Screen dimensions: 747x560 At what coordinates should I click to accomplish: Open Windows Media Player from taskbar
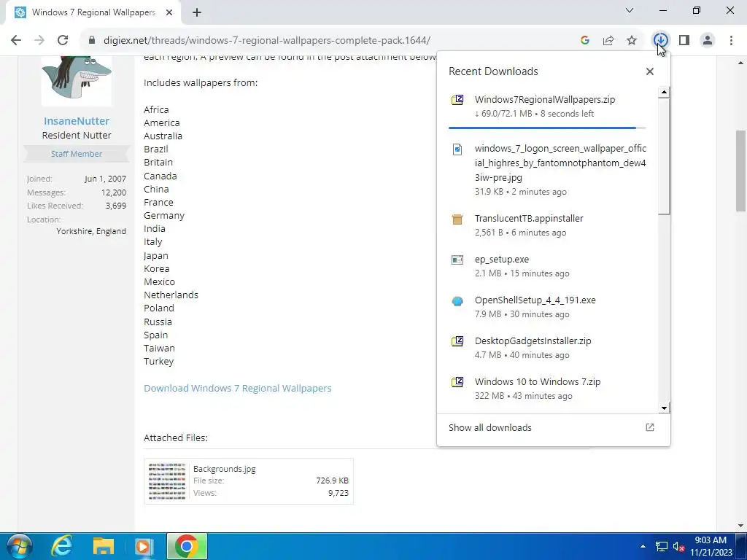click(144, 547)
